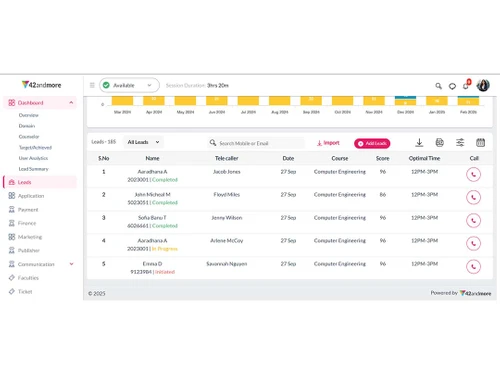This screenshot has width=500, height=375.
Task: Click the Initiated status label
Action: tap(165, 272)
